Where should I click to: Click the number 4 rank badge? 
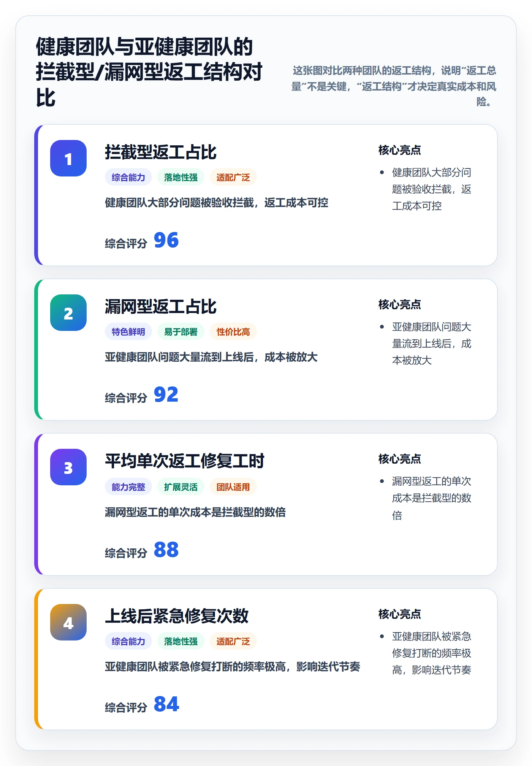68,622
